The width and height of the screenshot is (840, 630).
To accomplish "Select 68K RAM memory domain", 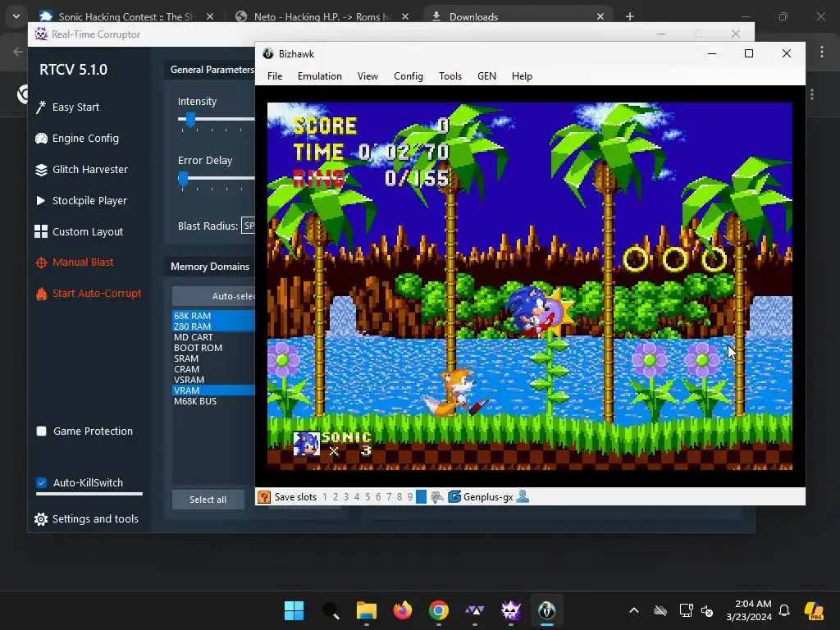I will pyautogui.click(x=213, y=316).
